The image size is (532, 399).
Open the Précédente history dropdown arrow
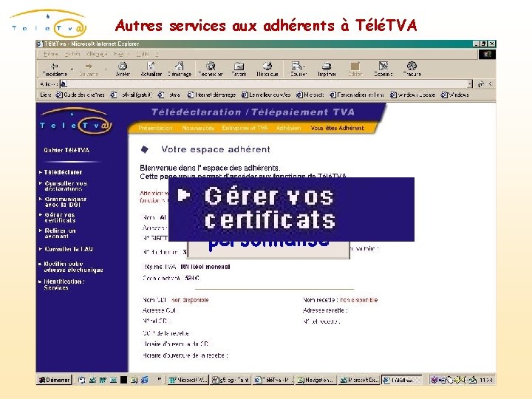pyautogui.click(x=72, y=69)
